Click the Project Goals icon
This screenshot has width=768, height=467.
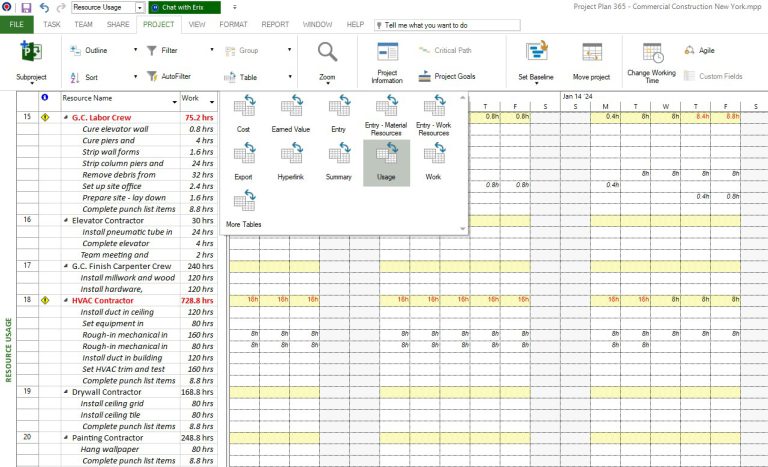coord(424,76)
